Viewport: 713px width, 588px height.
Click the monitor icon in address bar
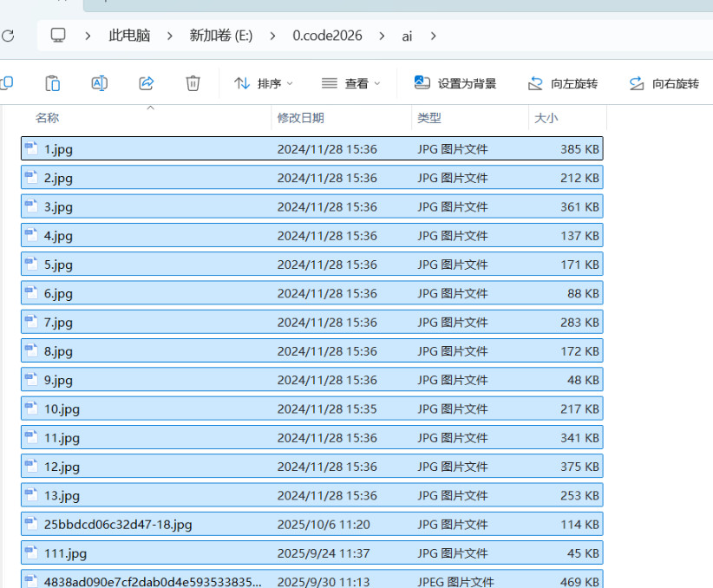tap(58, 36)
